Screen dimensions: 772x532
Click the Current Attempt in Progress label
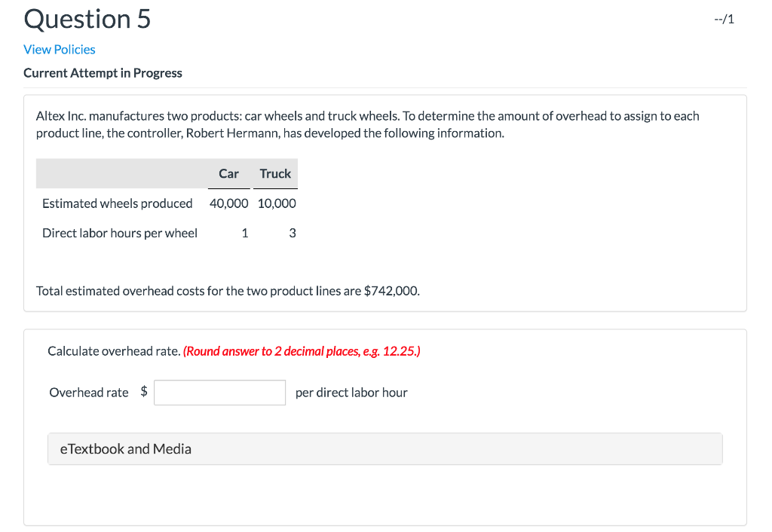103,73
